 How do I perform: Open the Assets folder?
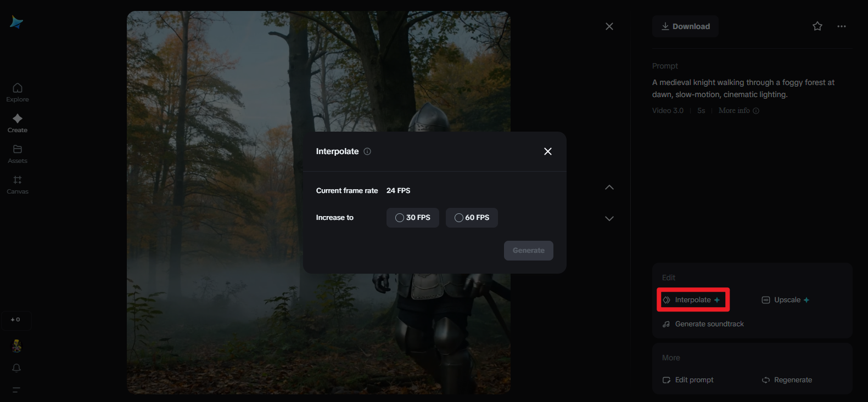point(18,154)
